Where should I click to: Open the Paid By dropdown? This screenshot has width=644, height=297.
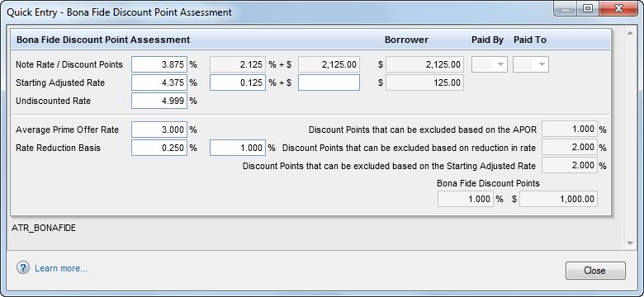489,64
